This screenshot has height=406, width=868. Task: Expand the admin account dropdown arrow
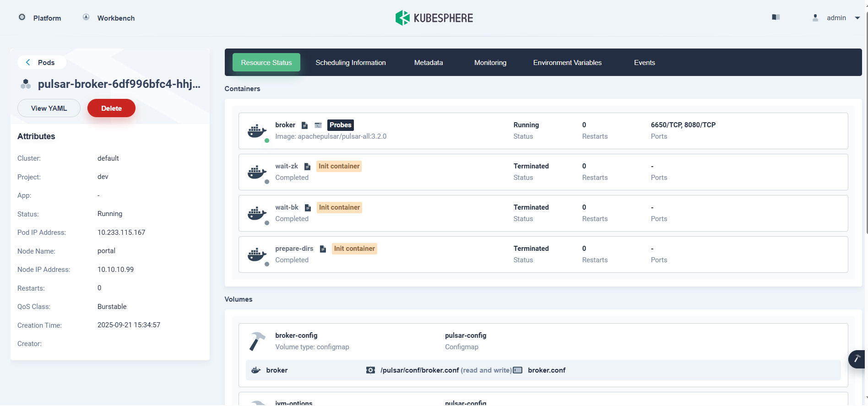[x=857, y=18]
